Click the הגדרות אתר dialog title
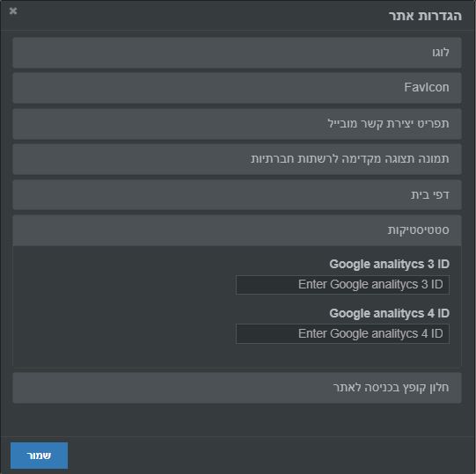476x474 pixels. (x=425, y=16)
